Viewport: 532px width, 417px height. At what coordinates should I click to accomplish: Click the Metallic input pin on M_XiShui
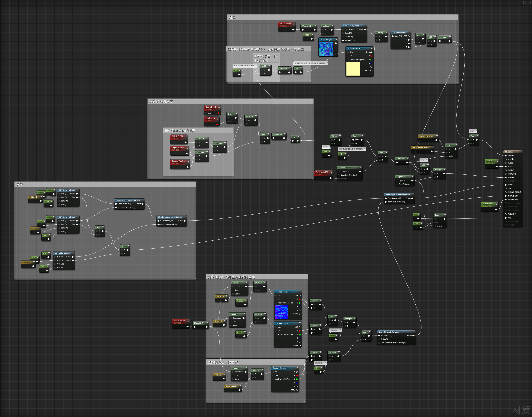tap(506, 159)
